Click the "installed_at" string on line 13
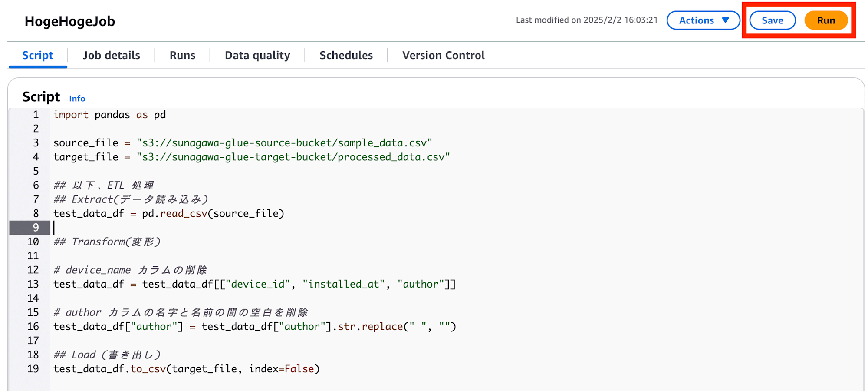The width and height of the screenshot is (868, 391). tap(344, 284)
